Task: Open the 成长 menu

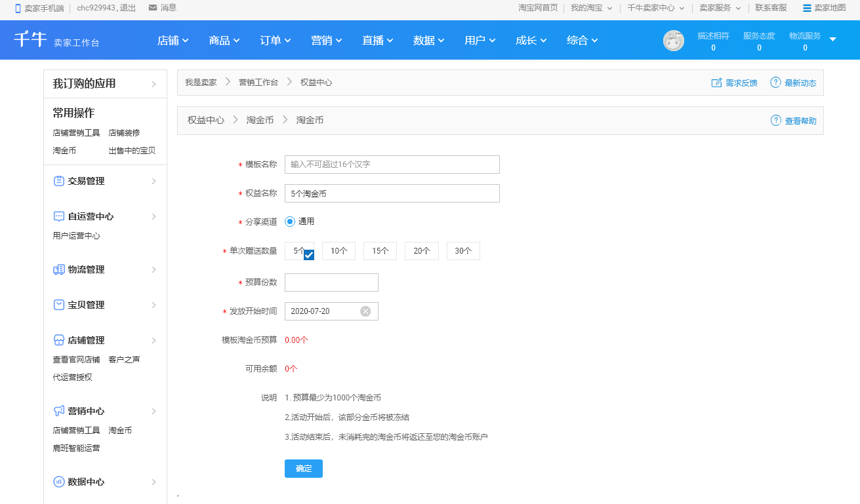Action: (531, 40)
